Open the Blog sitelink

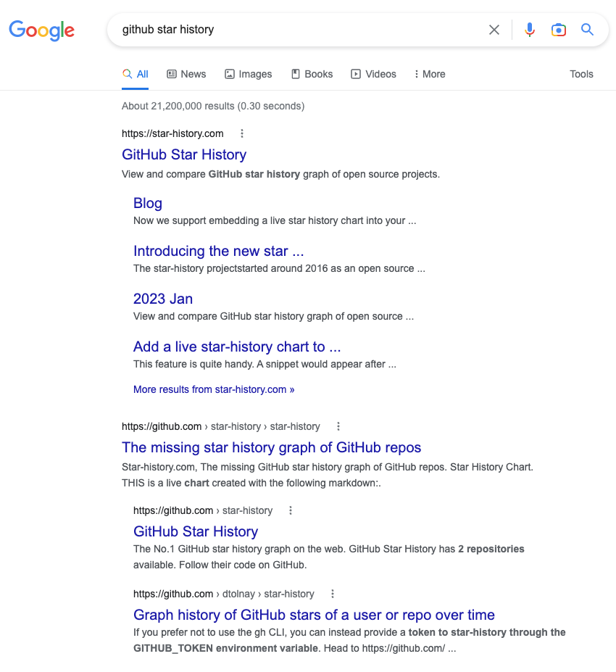[x=148, y=203]
